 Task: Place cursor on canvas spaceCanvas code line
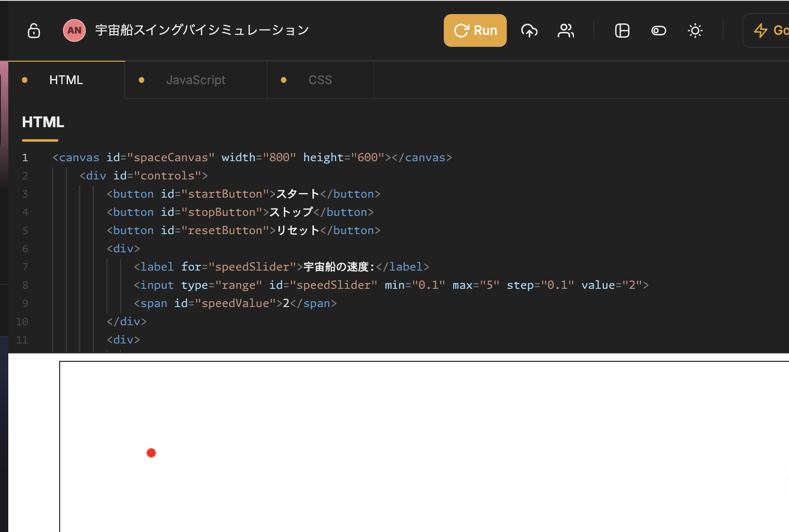pyautogui.click(x=252, y=157)
